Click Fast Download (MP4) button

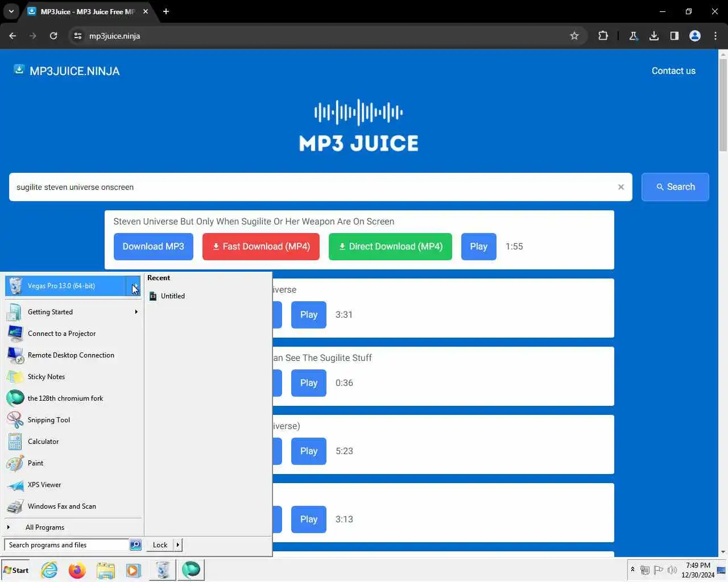pyautogui.click(x=261, y=247)
